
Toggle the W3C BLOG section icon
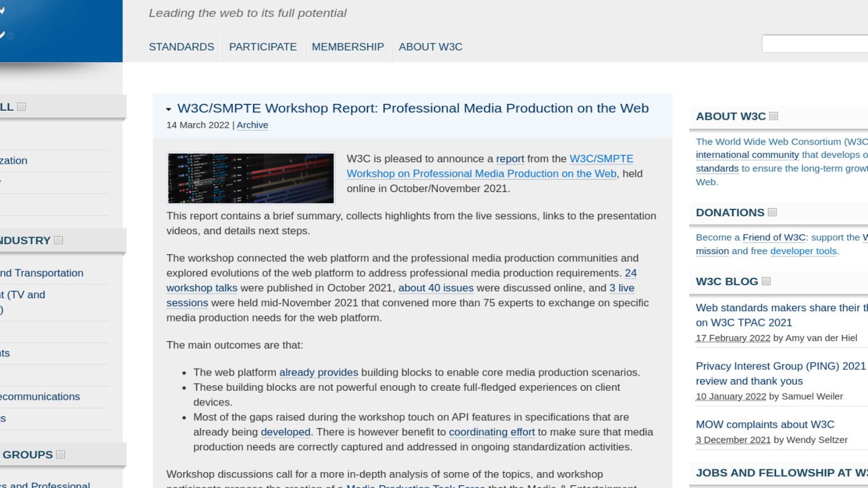click(766, 281)
